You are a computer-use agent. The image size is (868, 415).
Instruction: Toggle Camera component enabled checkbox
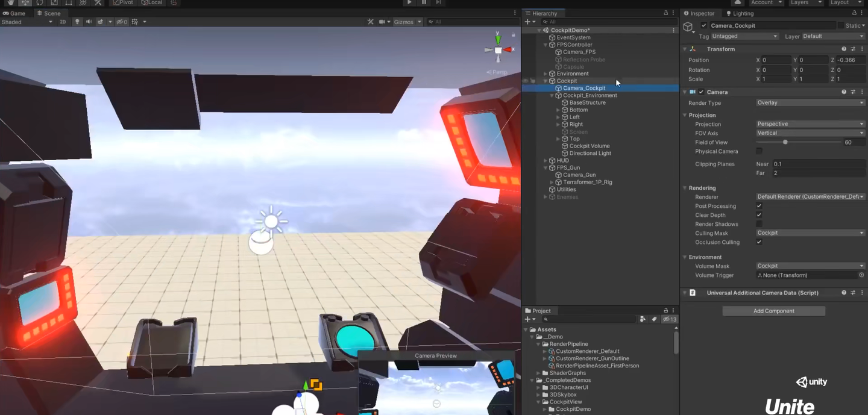click(701, 92)
